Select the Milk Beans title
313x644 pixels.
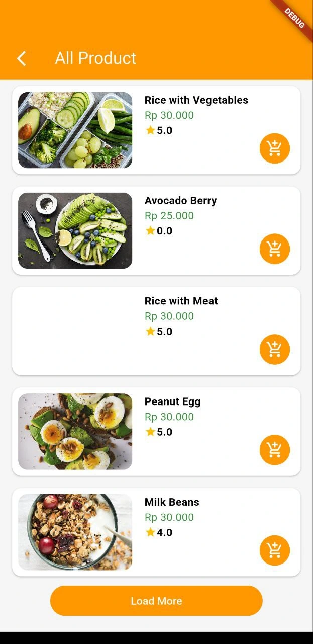coord(172,502)
